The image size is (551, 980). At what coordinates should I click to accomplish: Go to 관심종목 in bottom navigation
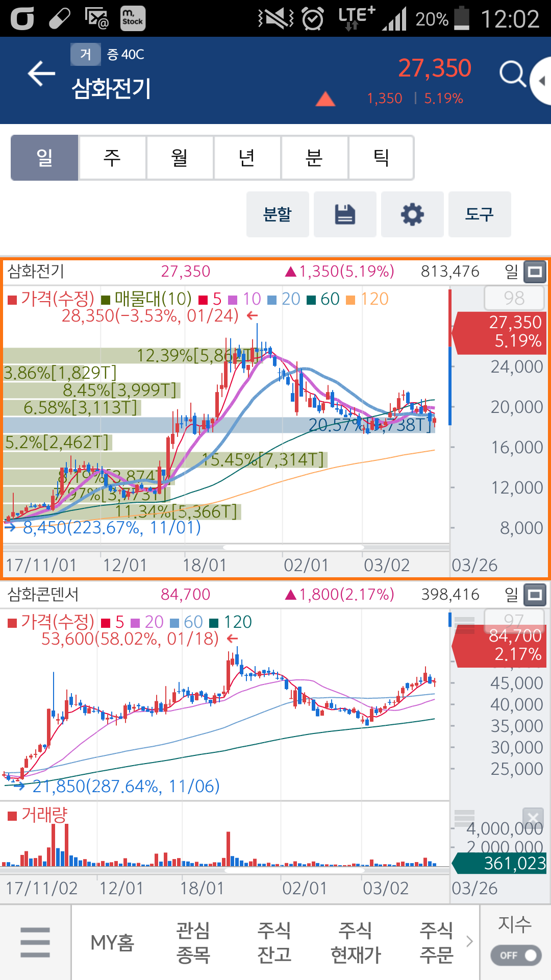point(193,942)
